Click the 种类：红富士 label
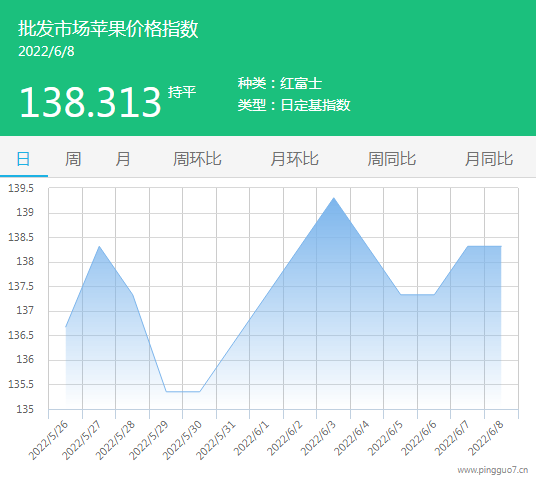536x482 pixels. point(280,83)
